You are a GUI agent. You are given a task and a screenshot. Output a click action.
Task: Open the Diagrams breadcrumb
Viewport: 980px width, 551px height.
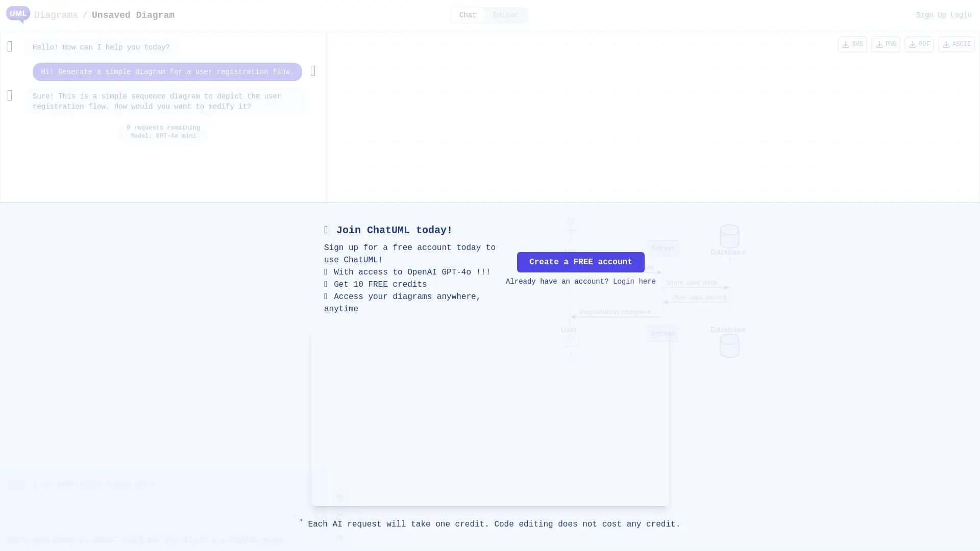pos(56,15)
